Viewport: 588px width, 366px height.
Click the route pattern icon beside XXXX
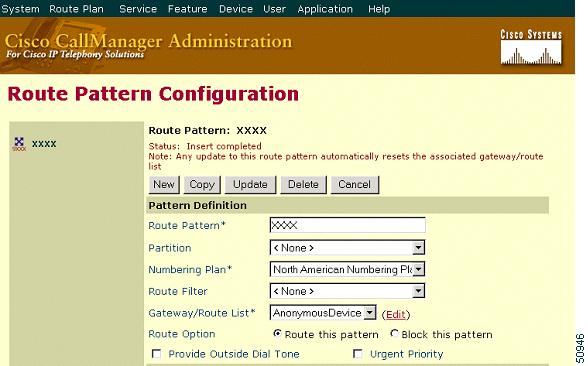click(x=19, y=144)
